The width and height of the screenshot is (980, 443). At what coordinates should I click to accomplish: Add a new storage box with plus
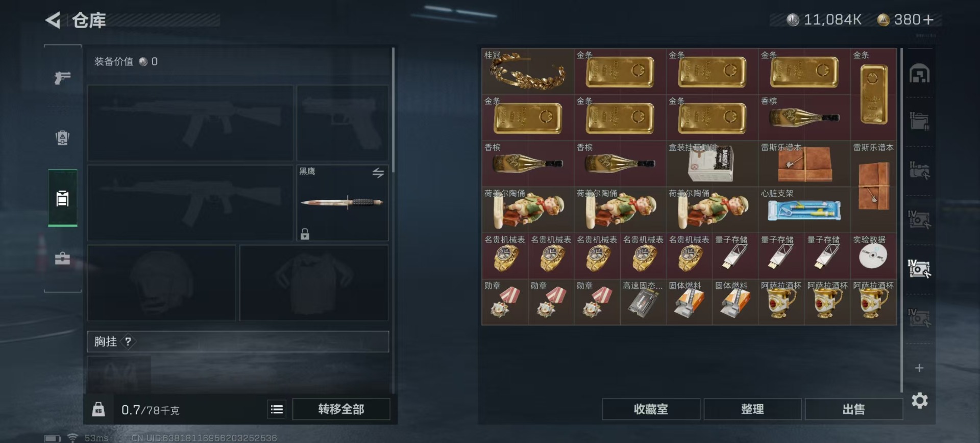pos(919,368)
